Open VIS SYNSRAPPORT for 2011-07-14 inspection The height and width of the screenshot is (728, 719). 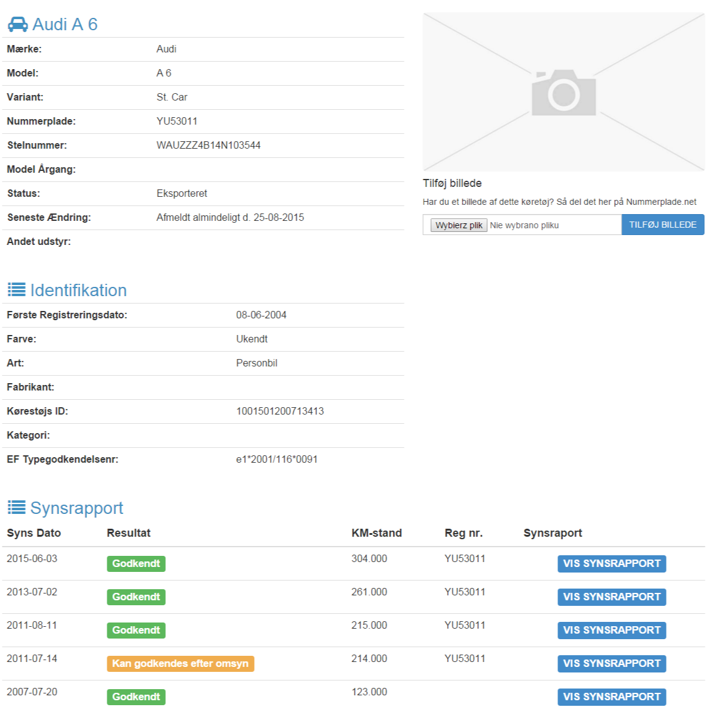point(611,664)
